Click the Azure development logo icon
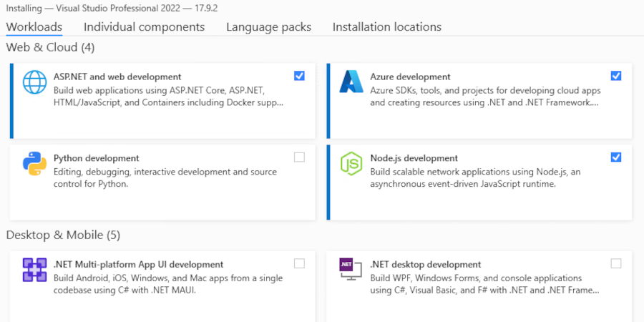Viewport: 644px width, 322px height. (351, 82)
